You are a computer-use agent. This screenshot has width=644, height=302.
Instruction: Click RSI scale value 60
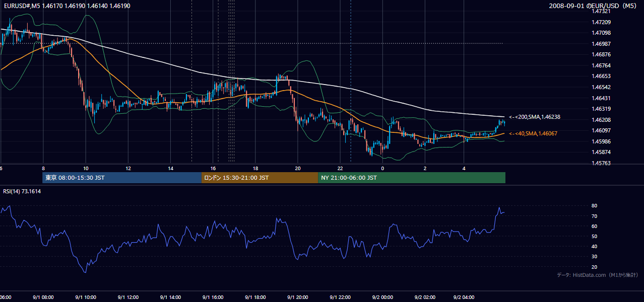click(x=595, y=226)
